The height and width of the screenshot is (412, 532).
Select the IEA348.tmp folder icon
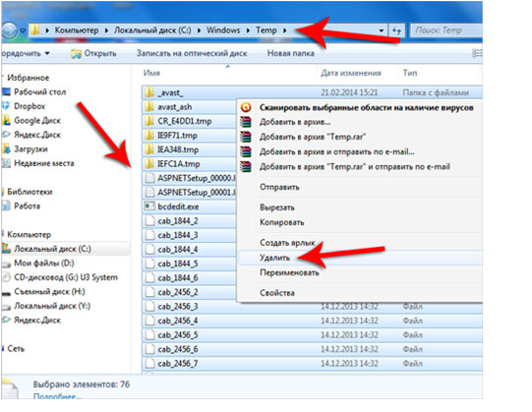tap(148, 149)
